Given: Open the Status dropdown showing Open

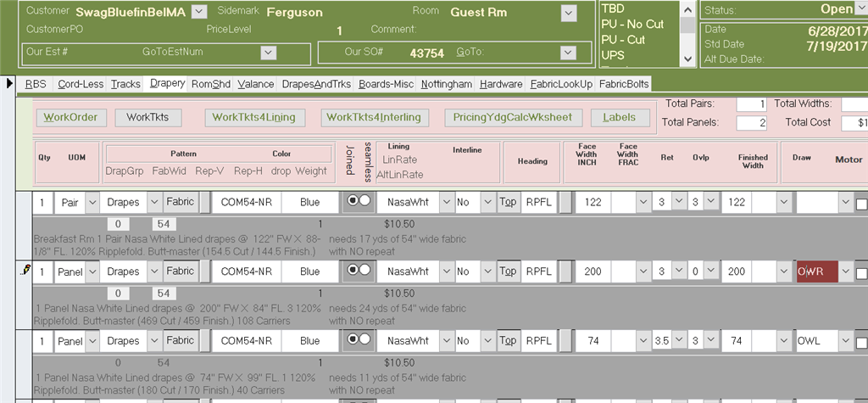Looking at the screenshot, I should [x=861, y=9].
